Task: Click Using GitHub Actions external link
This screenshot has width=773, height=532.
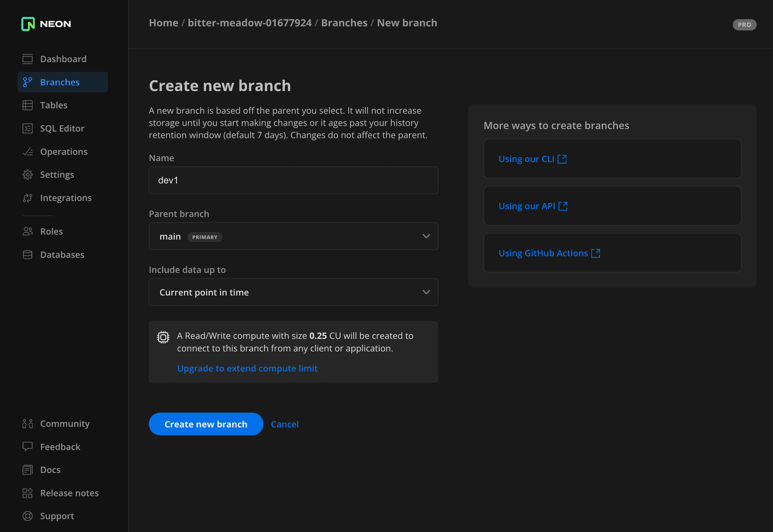Action: [549, 253]
